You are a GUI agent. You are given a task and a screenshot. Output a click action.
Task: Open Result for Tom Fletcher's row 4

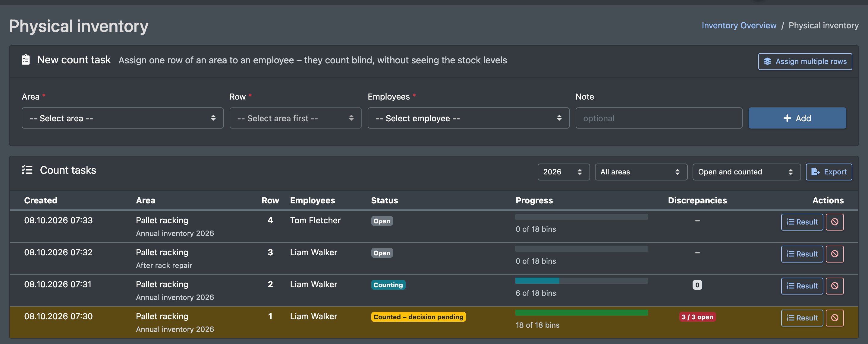point(802,222)
